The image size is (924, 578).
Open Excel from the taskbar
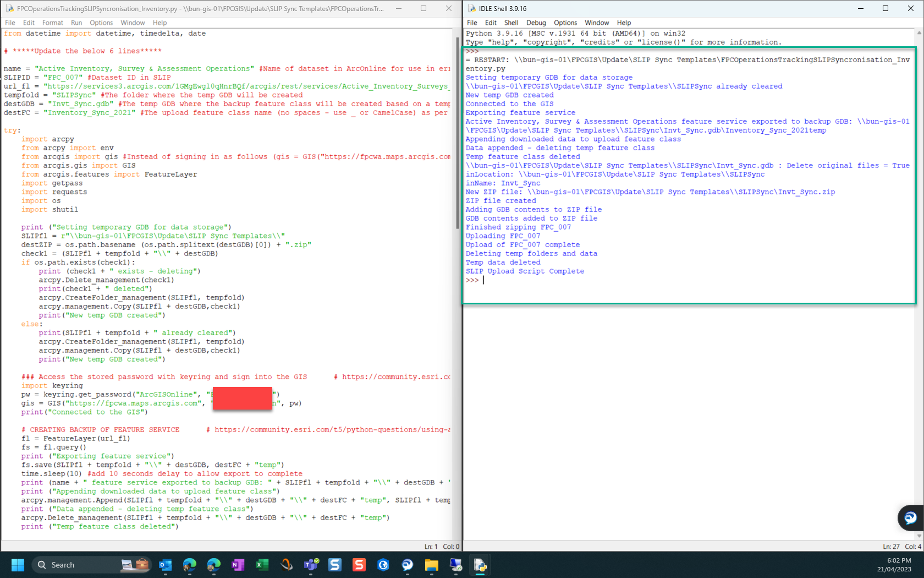[x=262, y=565]
